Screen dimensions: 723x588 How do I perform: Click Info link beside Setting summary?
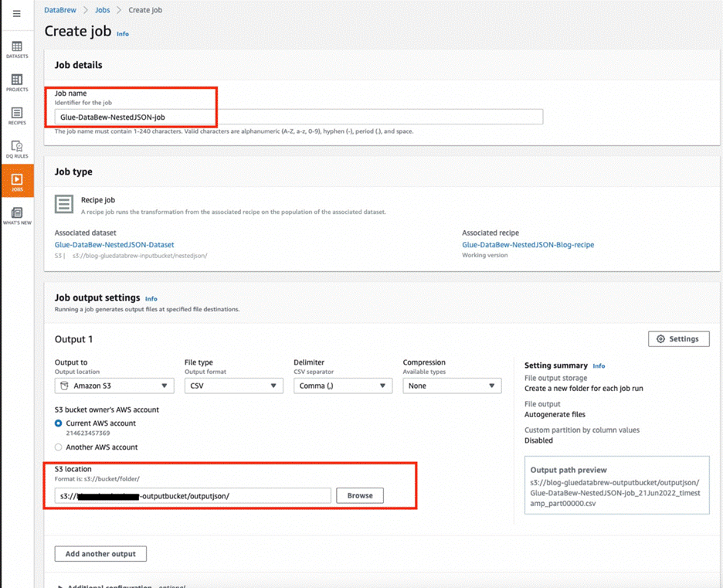coord(599,366)
